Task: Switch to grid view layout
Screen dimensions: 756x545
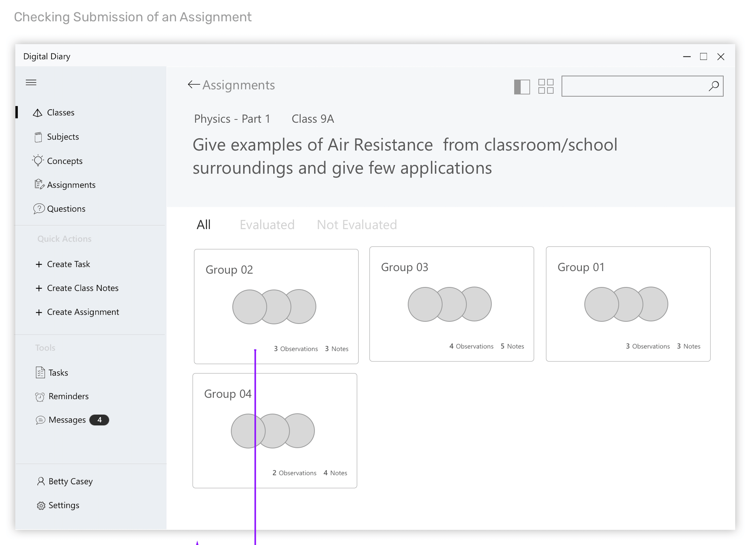Action: [x=546, y=87]
